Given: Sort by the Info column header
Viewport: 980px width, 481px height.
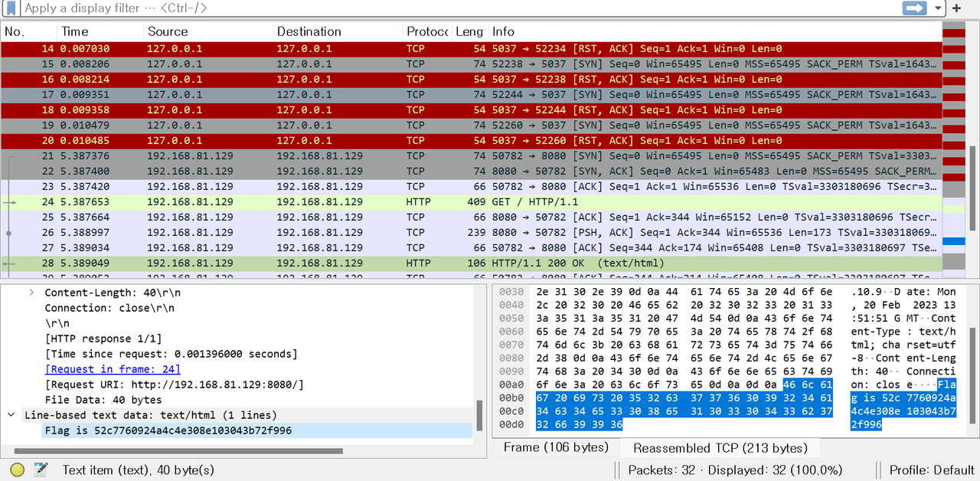Looking at the screenshot, I should (x=714, y=31).
